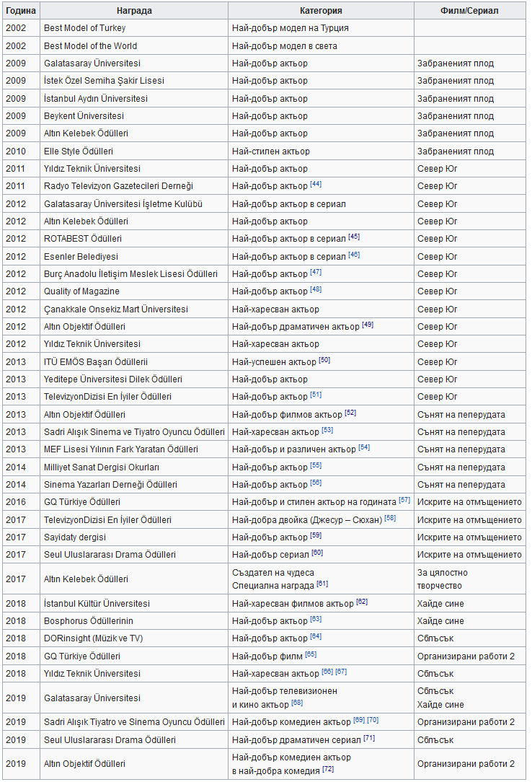Viewport: 532px width, 782px height.
Task: Select Beykent Üniversitesi award cell
Action: (134, 115)
